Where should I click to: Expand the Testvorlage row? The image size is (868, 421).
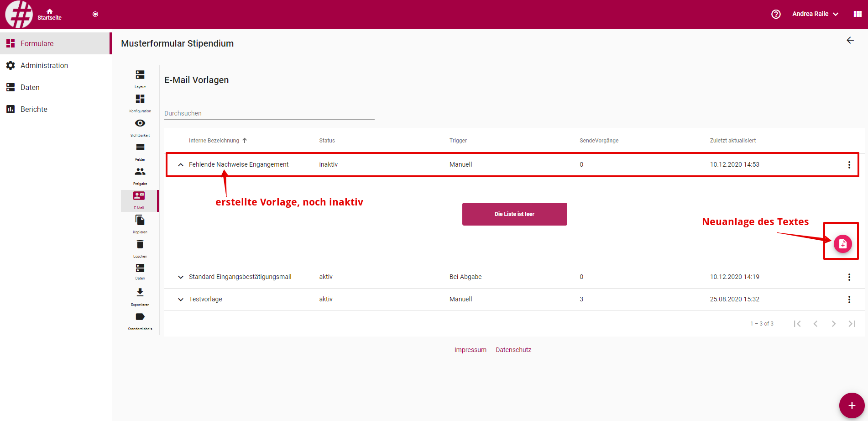181,300
